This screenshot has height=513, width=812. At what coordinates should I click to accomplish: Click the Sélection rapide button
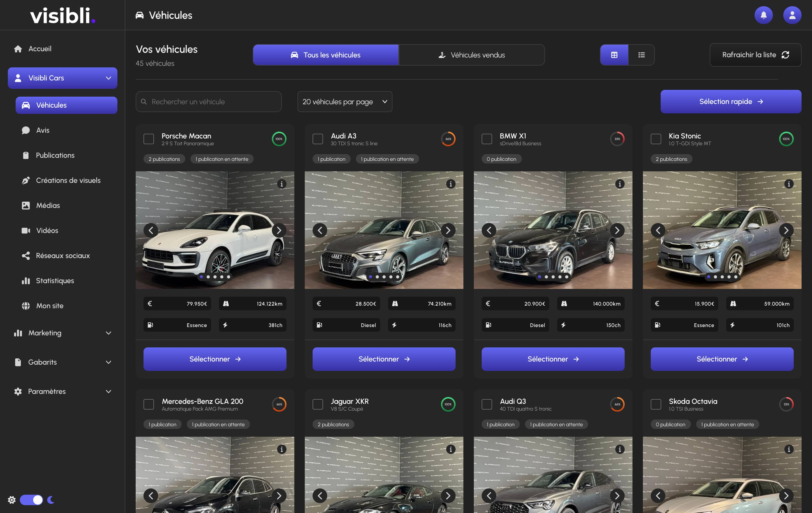(730, 102)
